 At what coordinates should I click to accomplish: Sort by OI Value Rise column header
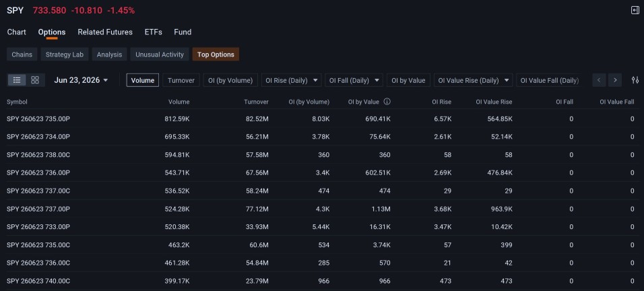pos(494,102)
